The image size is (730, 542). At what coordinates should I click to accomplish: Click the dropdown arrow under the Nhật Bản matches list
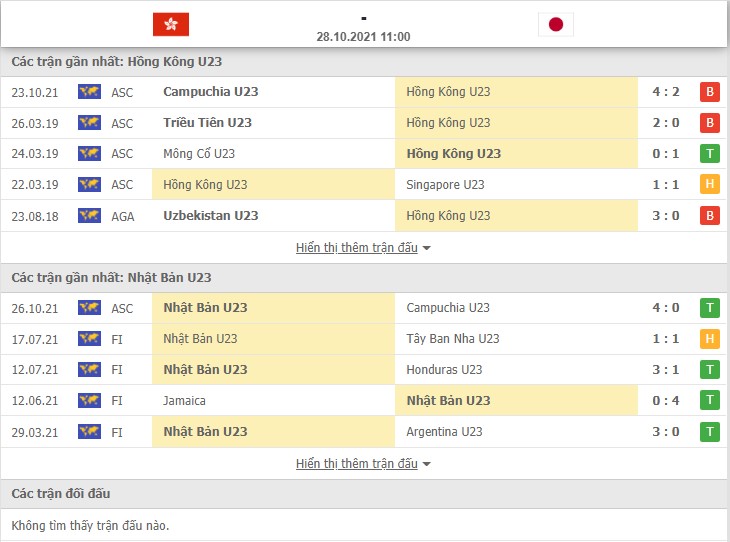[x=426, y=465]
